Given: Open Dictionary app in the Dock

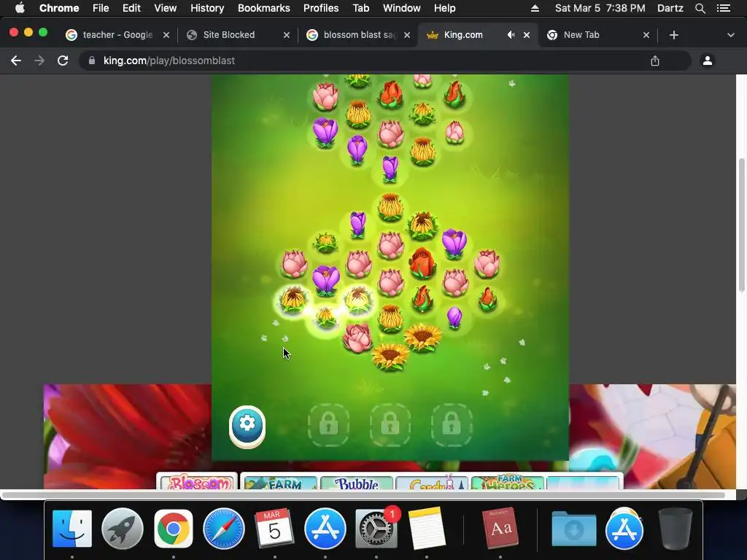Looking at the screenshot, I should pyautogui.click(x=500, y=529).
